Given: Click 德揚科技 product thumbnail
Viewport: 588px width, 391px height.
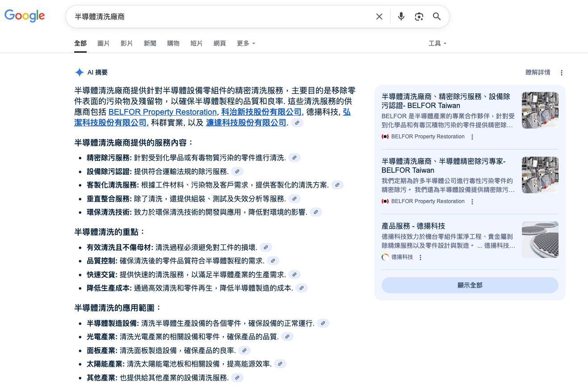Looking at the screenshot, I should 540,240.
